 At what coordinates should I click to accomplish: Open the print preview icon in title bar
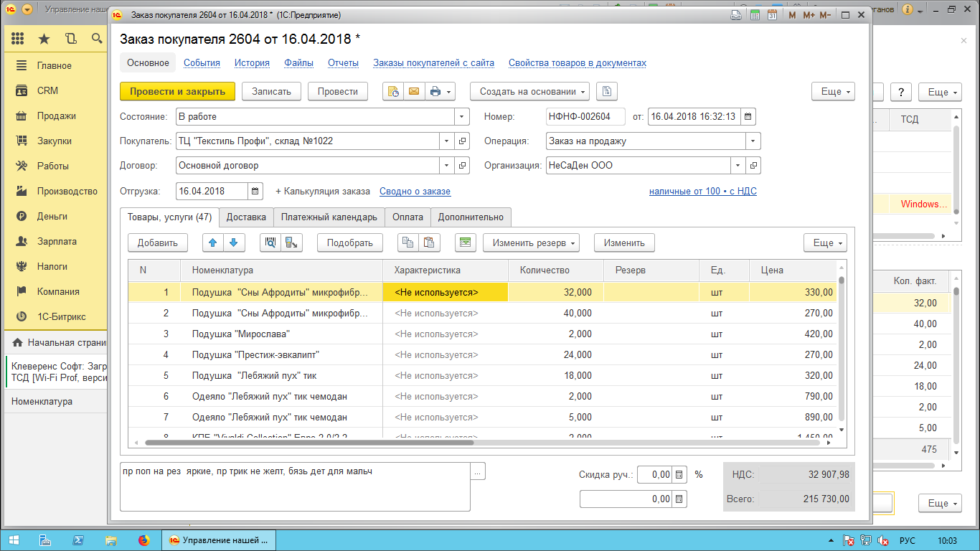(736, 15)
